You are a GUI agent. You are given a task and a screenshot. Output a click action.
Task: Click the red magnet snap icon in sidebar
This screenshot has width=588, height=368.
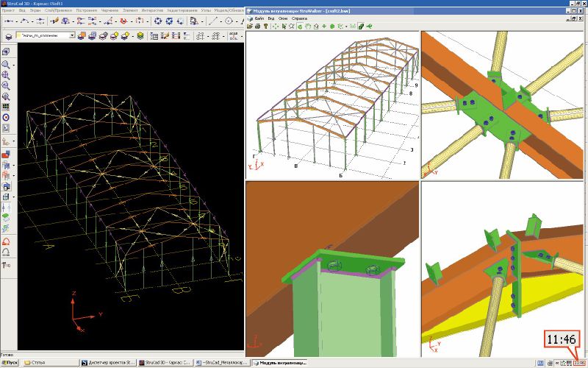coord(6,241)
